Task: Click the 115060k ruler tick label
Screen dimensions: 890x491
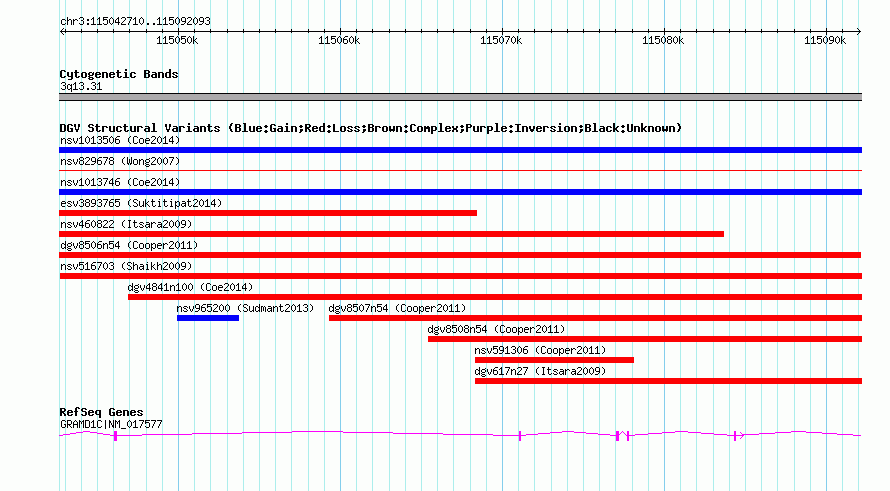Action: (339, 40)
